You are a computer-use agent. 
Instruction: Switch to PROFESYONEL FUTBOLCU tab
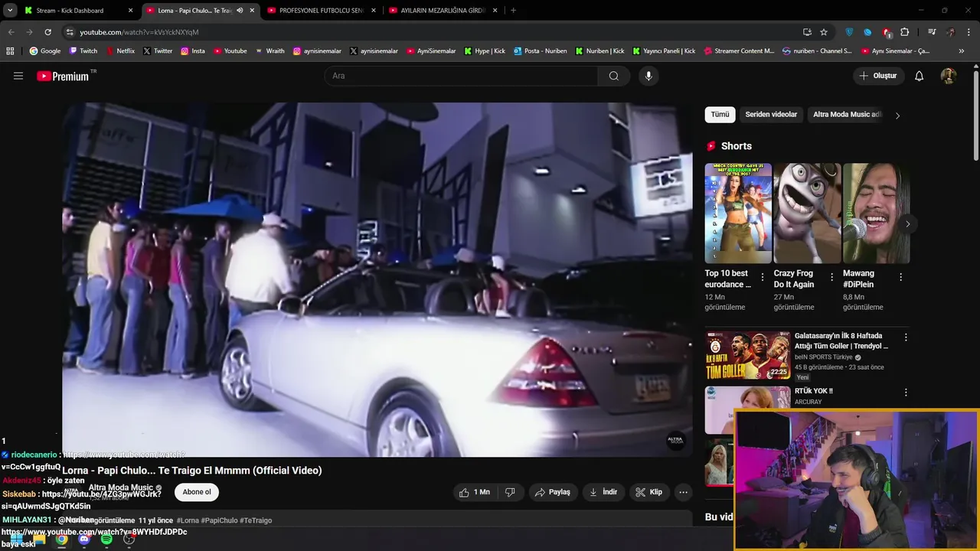(x=321, y=11)
